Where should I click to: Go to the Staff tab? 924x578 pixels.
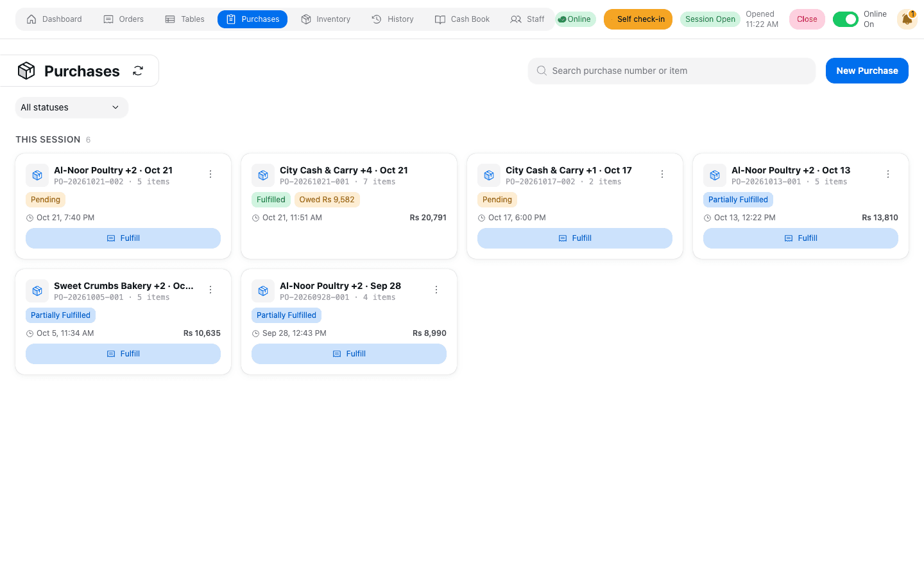pyautogui.click(x=527, y=19)
